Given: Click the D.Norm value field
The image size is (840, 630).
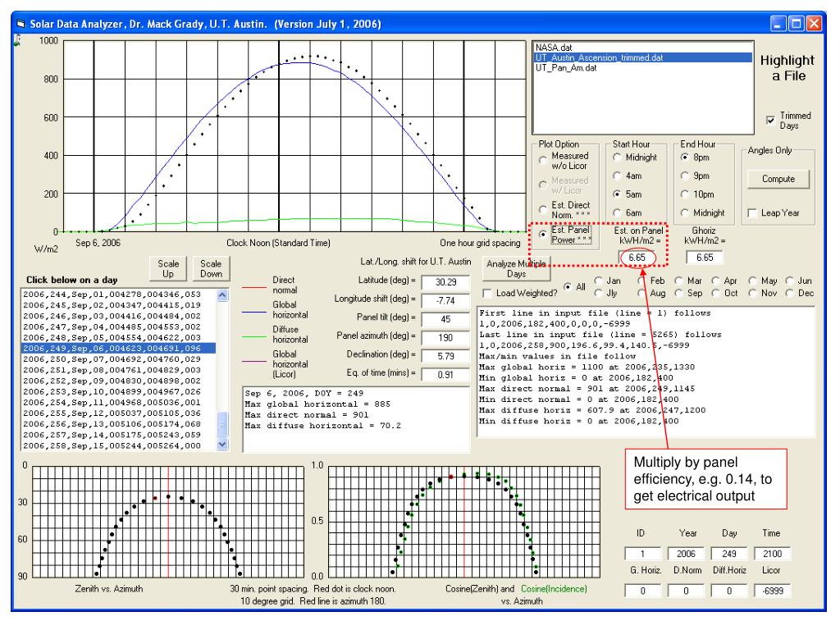Looking at the screenshot, I should (x=686, y=591).
